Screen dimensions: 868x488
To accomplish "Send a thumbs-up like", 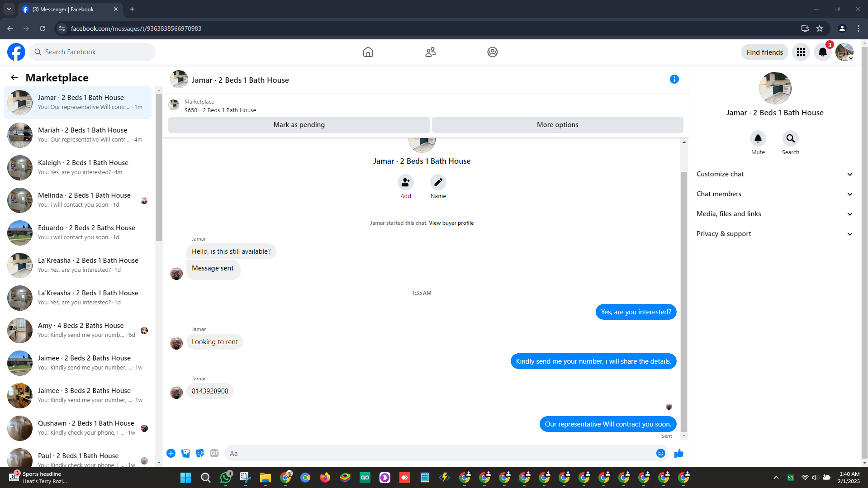I will pos(679,453).
